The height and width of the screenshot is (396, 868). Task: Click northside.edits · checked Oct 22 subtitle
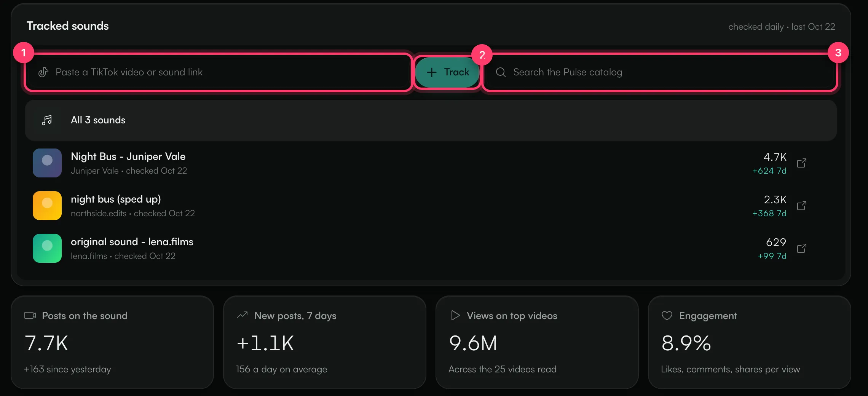click(133, 214)
